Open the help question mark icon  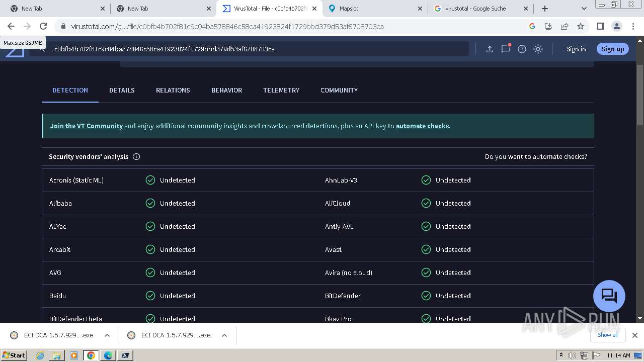click(x=522, y=49)
